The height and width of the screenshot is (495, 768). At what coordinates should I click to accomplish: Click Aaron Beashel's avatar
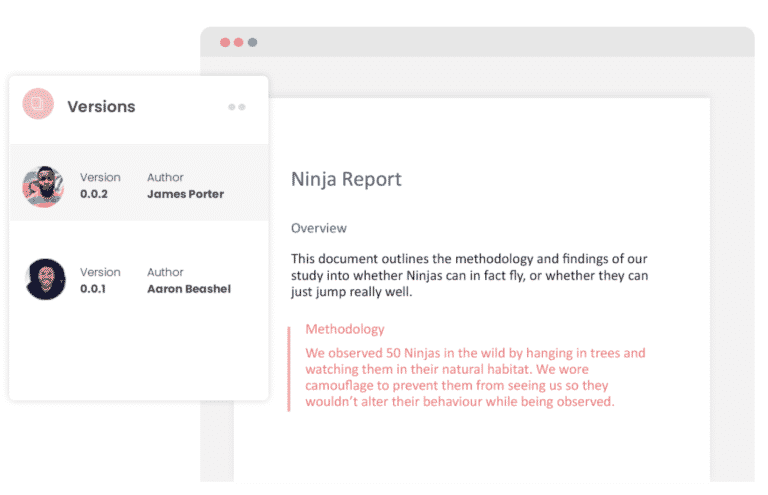(x=45, y=280)
